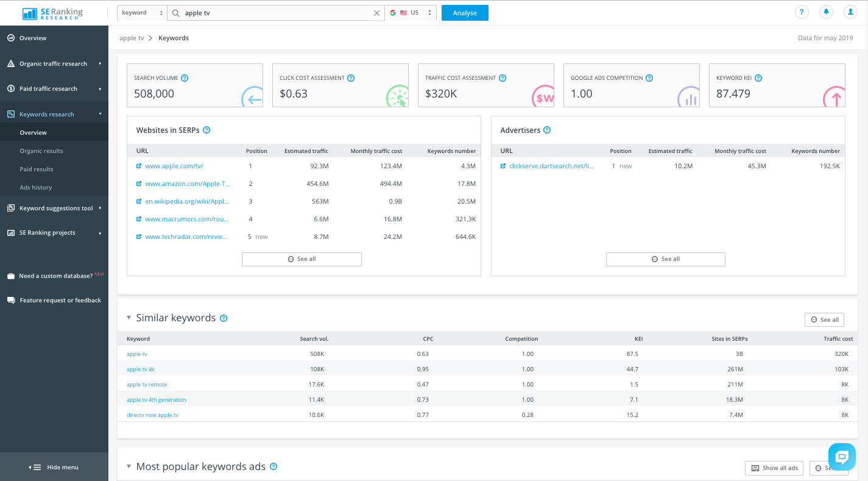Open the live chat widget icon
The height and width of the screenshot is (481, 868).
tap(842, 457)
